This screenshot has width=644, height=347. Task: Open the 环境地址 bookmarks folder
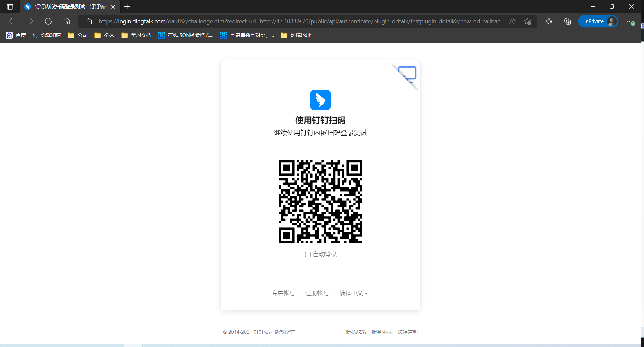point(296,35)
